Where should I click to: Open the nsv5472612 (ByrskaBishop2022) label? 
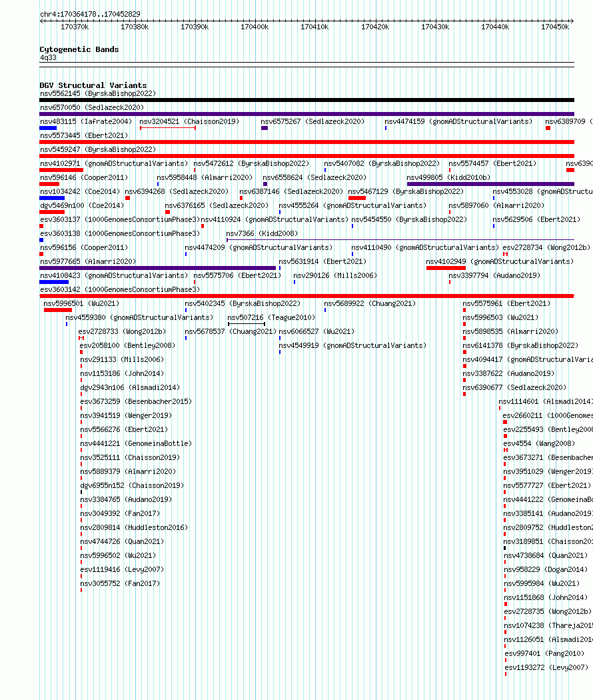tap(251, 163)
